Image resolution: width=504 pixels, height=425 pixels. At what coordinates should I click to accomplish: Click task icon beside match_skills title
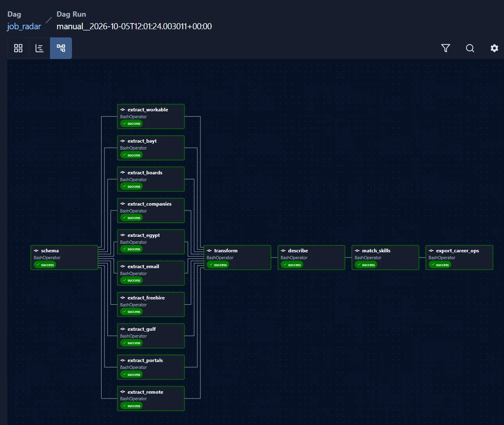(357, 251)
